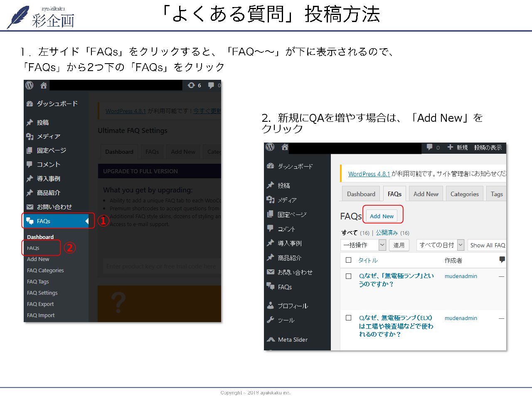The image size is (532, 399).
Task: Sort by タイトル column header
Action: (368, 260)
